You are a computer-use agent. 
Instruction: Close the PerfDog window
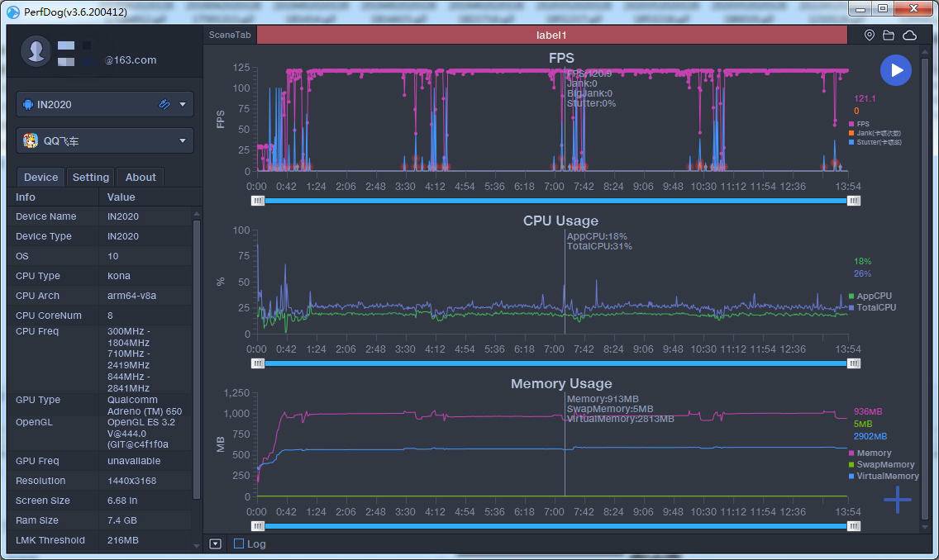point(914,8)
